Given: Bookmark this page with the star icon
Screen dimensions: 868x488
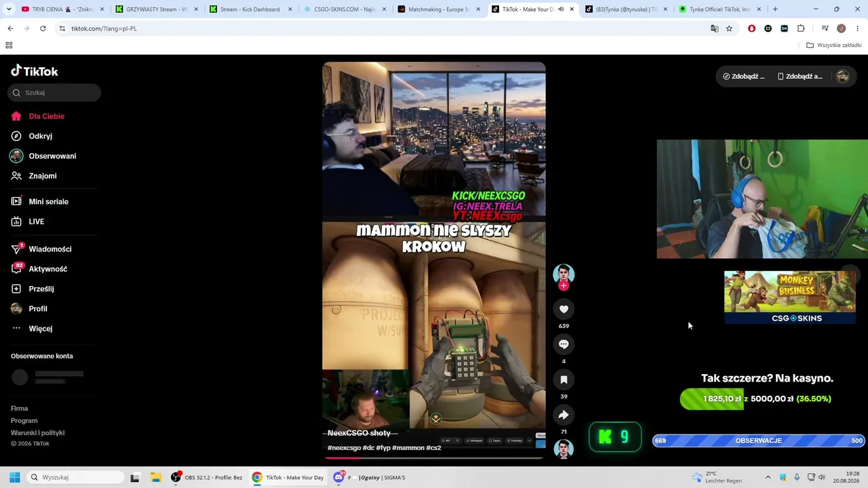Looking at the screenshot, I should pos(729,28).
